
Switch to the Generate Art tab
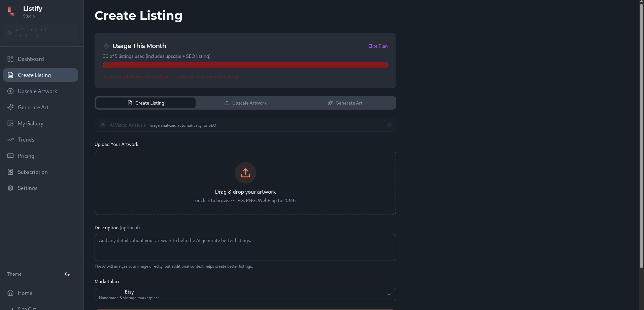345,103
